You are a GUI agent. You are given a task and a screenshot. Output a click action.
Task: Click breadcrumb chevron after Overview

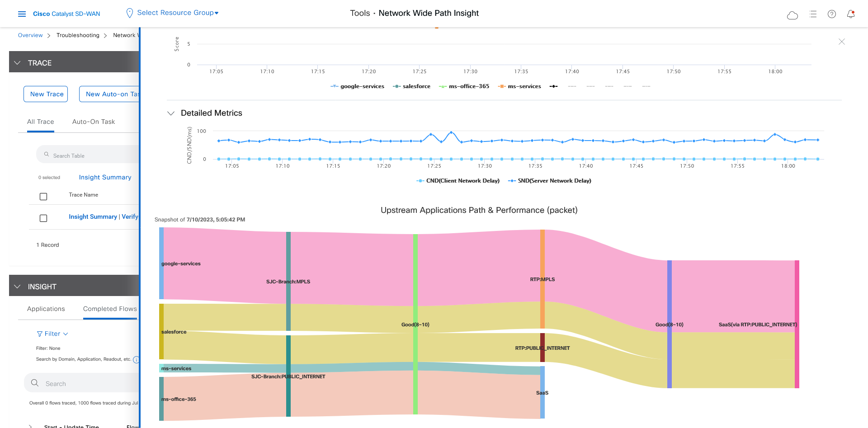49,36
